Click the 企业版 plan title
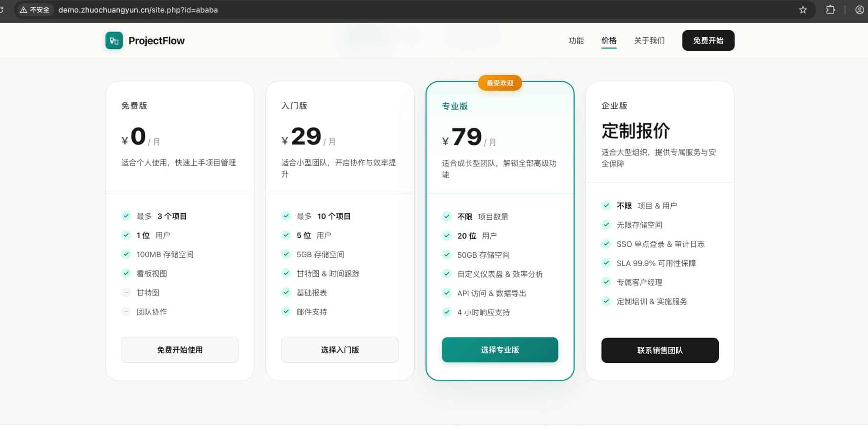Viewport: 868px width, 446px height. pyautogui.click(x=614, y=106)
